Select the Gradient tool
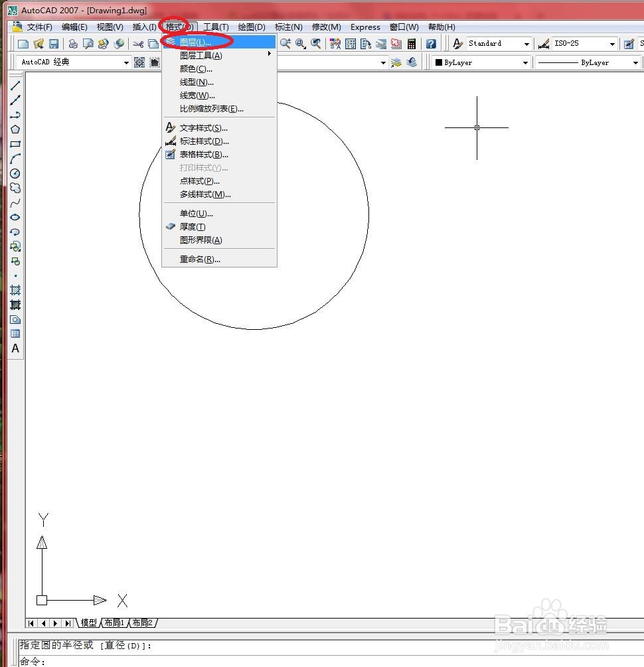This screenshot has width=644, height=667. coord(15,305)
